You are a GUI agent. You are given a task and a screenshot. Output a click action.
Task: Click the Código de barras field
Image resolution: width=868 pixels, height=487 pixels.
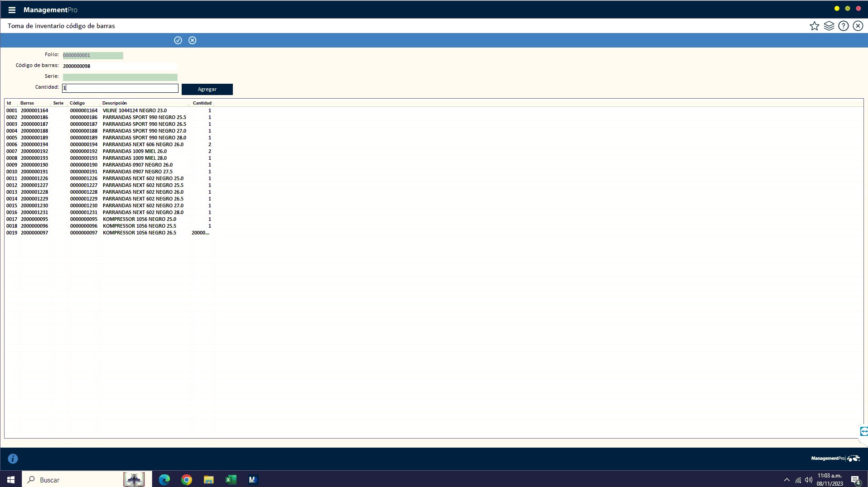click(x=120, y=66)
